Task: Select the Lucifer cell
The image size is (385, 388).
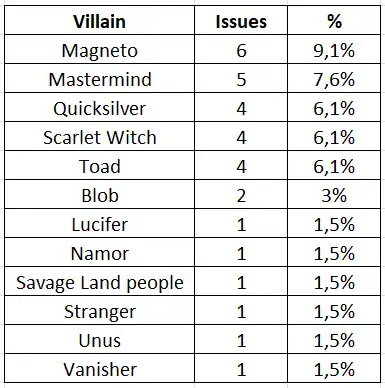Action: coord(99,223)
